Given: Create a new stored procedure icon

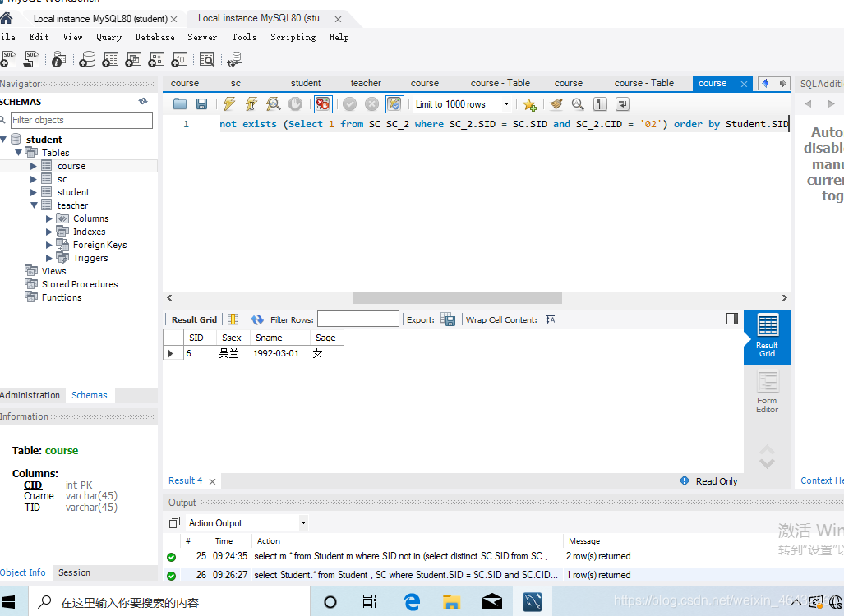Looking at the screenshot, I should 156,59.
